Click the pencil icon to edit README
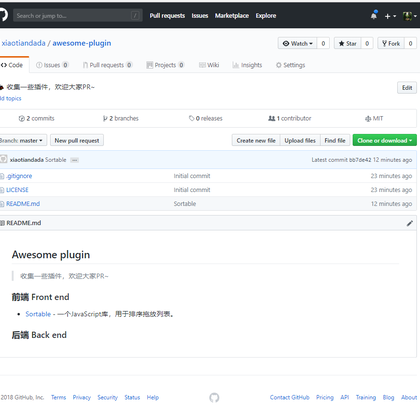420x420 pixels. tap(410, 223)
